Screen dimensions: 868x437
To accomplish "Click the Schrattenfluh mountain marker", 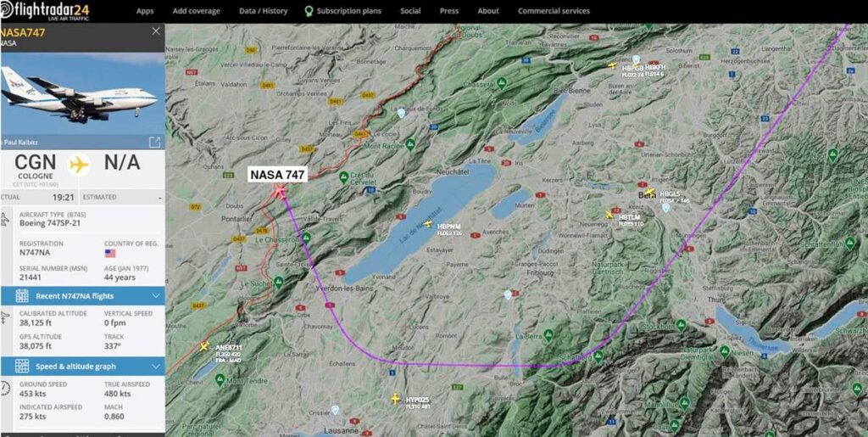I will (850, 243).
